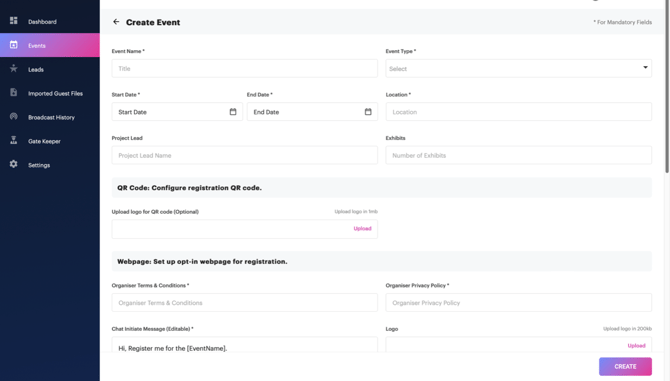Click Upload link in the Logo field

636,346
